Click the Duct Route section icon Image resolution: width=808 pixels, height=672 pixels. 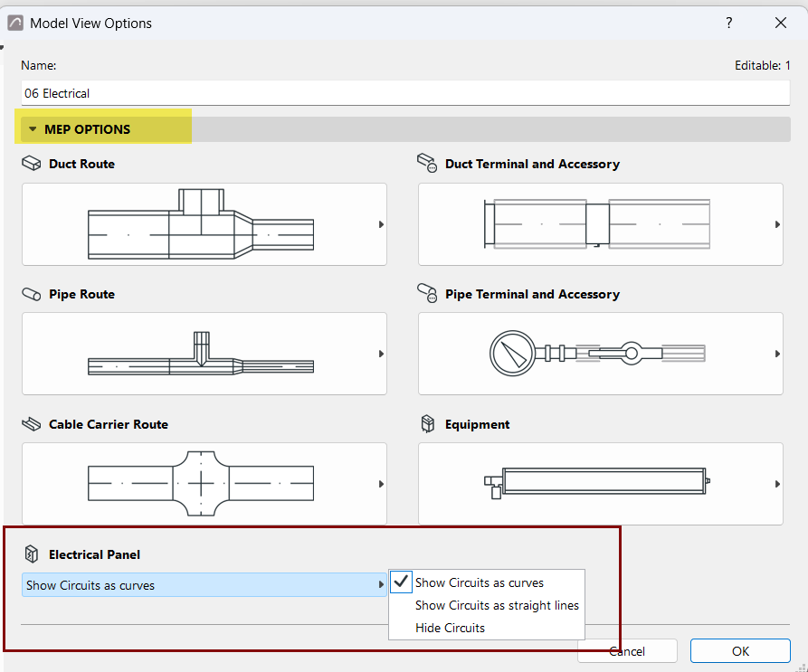pos(32,164)
